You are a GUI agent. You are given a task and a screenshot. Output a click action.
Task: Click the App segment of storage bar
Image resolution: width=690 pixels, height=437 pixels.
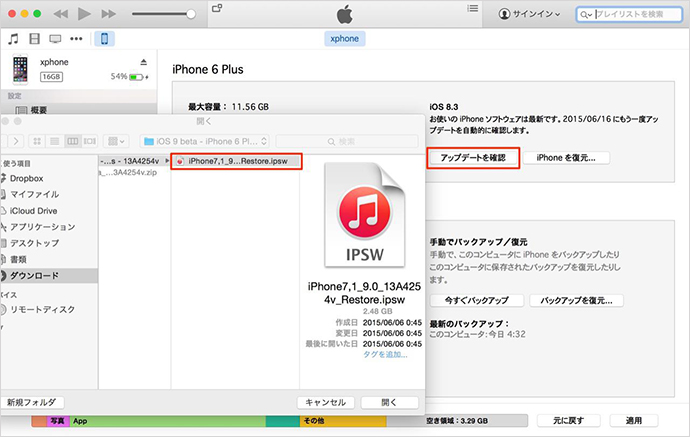tap(167, 421)
